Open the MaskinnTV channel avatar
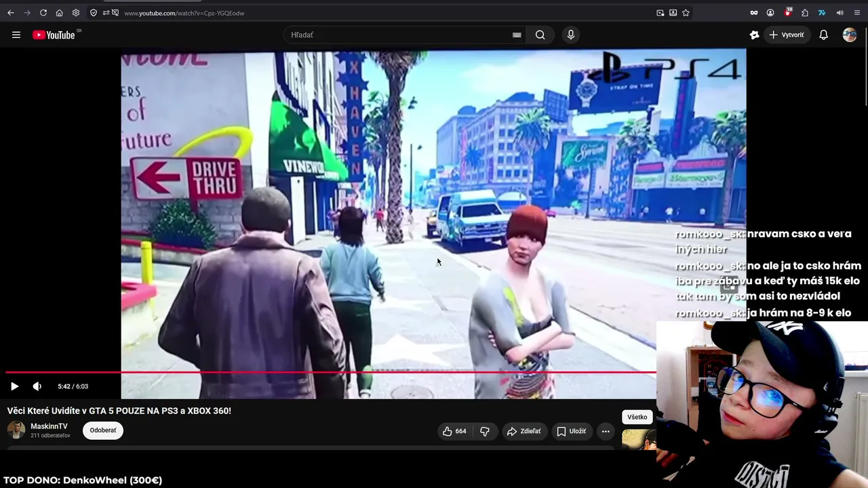 16,430
